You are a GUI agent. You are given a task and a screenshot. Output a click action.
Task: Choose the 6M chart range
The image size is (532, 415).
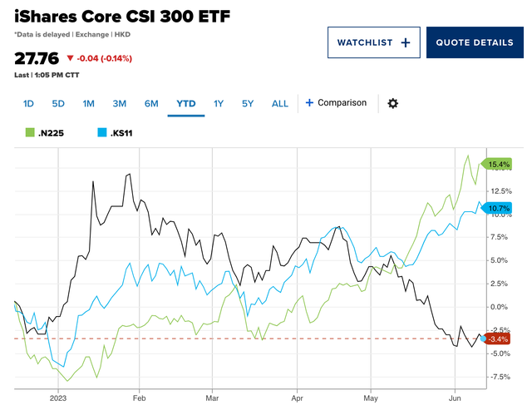(x=151, y=103)
